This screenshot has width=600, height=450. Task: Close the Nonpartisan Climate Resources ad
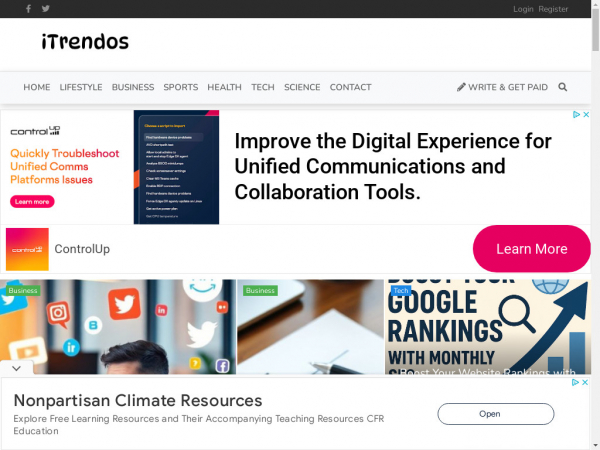point(585,382)
